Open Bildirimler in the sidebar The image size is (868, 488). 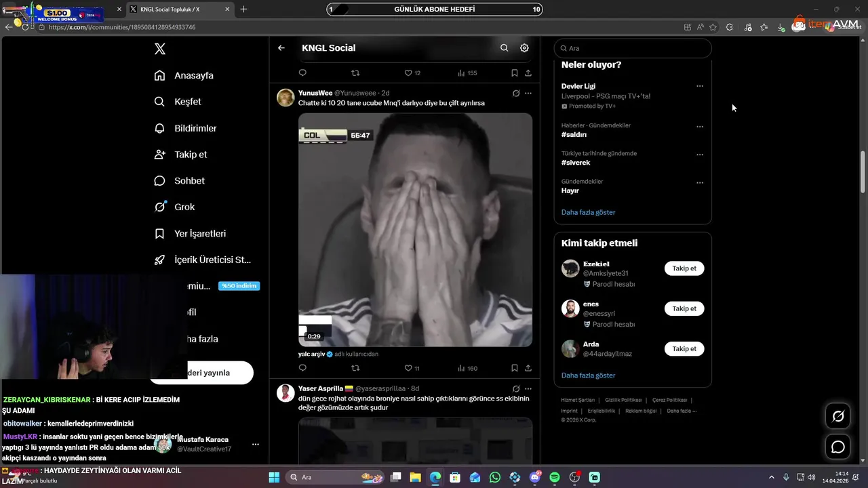[185, 128]
